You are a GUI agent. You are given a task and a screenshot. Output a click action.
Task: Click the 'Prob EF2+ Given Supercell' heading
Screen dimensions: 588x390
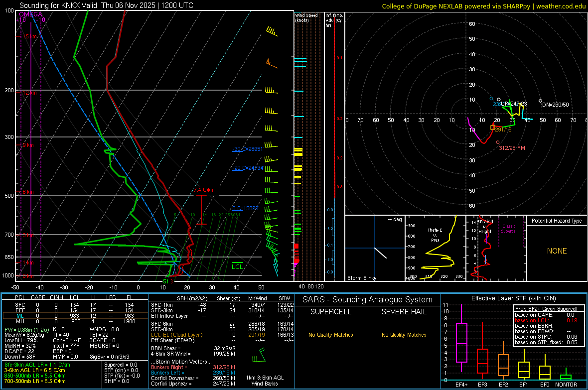[x=546, y=309]
